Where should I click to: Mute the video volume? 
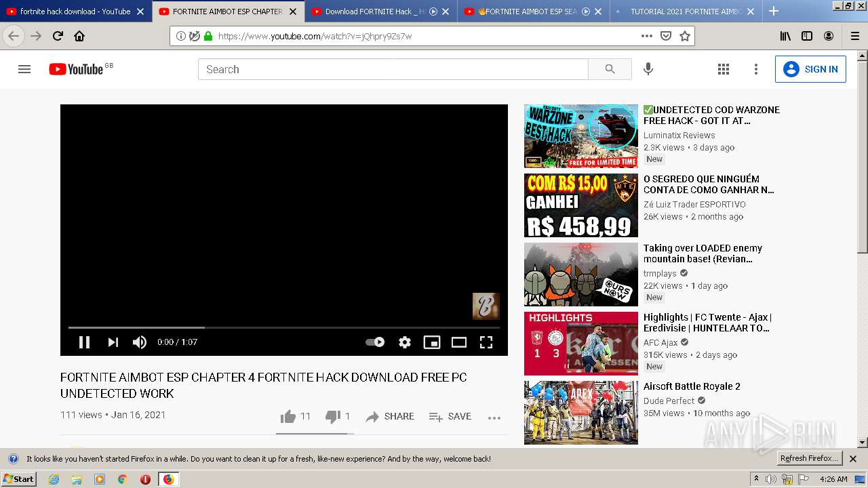(x=140, y=342)
